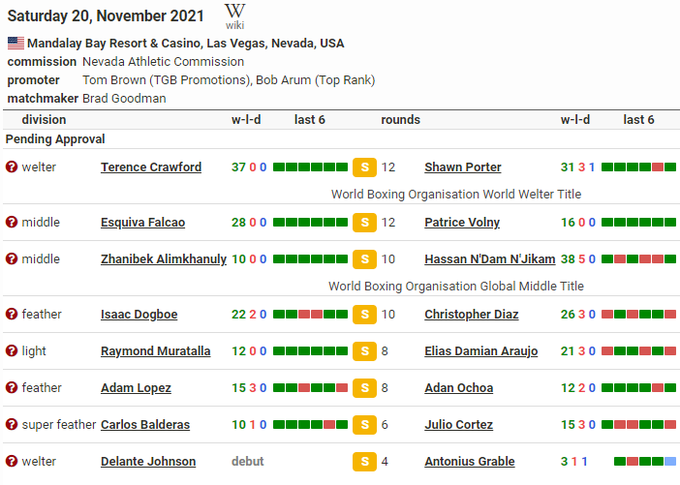680x485 pixels.
Task: View Zhanibek Alimkhanuly's profile
Action: tap(164, 259)
